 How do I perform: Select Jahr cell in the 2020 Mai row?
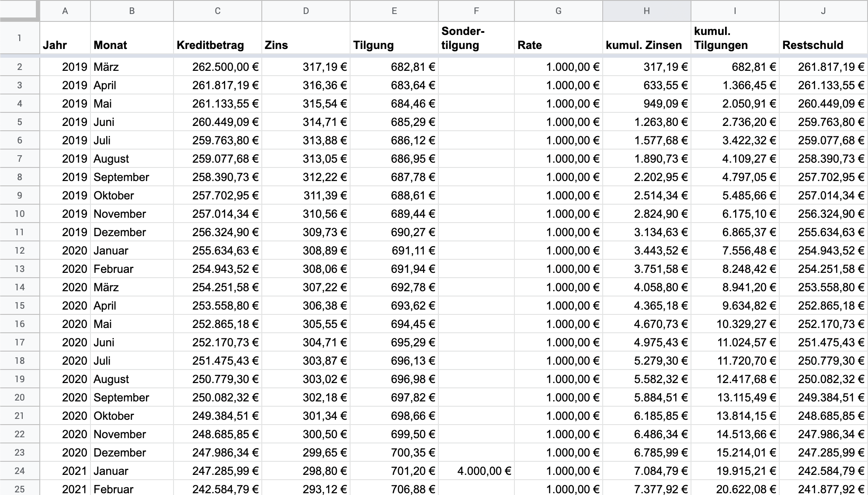tap(65, 324)
